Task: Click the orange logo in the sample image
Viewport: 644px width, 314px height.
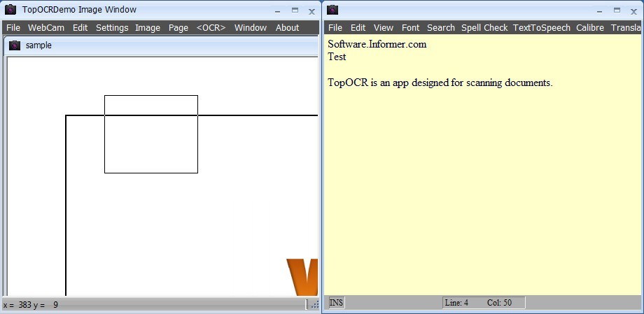Action: point(302,277)
